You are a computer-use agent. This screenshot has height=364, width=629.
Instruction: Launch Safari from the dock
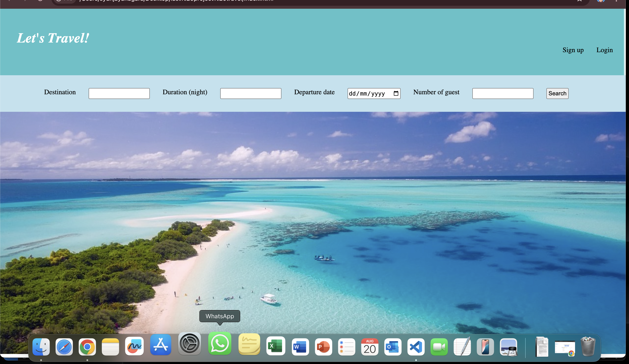click(x=64, y=347)
